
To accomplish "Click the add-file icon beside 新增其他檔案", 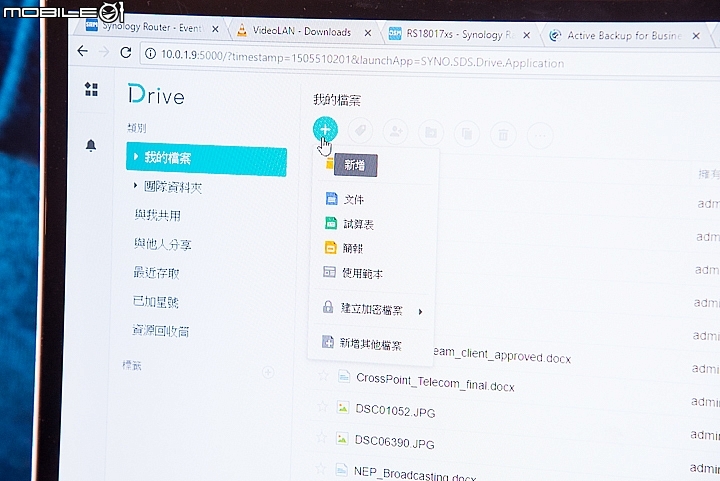I will pos(327,341).
